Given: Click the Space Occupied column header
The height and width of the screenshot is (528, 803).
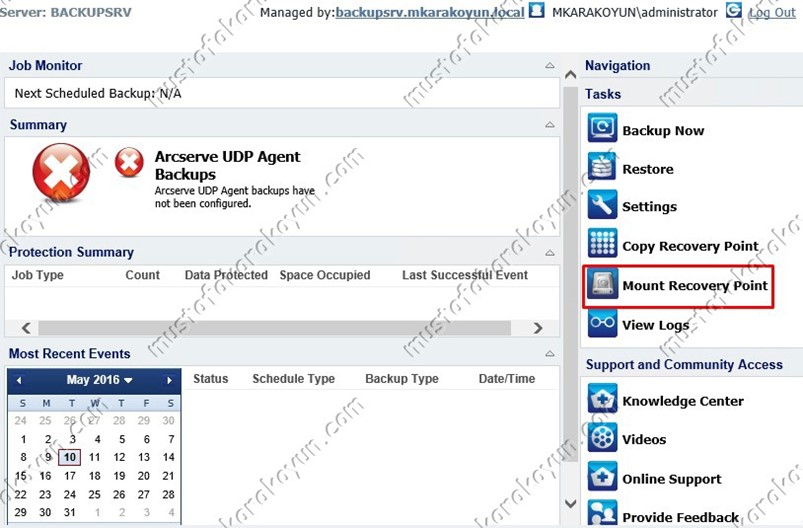Looking at the screenshot, I should [325, 275].
